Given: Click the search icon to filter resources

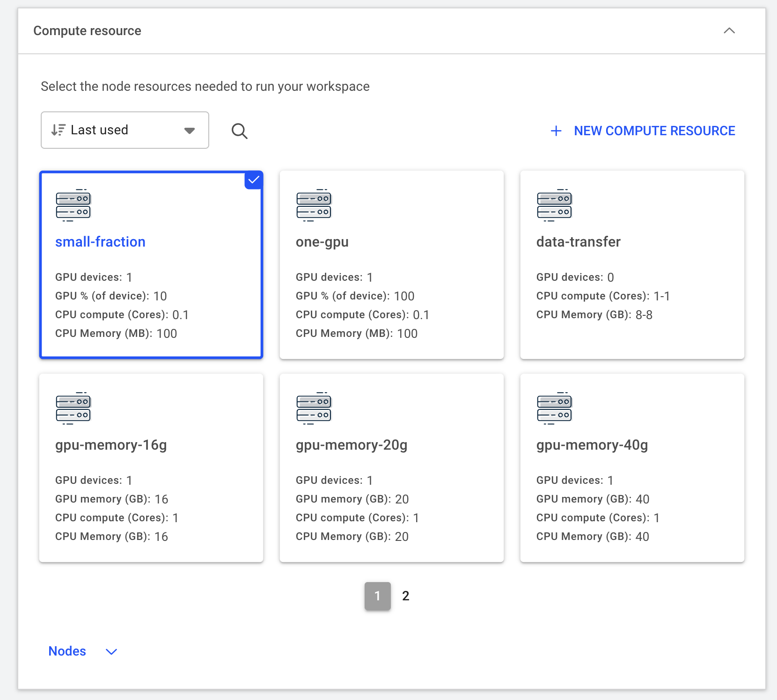Looking at the screenshot, I should (x=240, y=131).
